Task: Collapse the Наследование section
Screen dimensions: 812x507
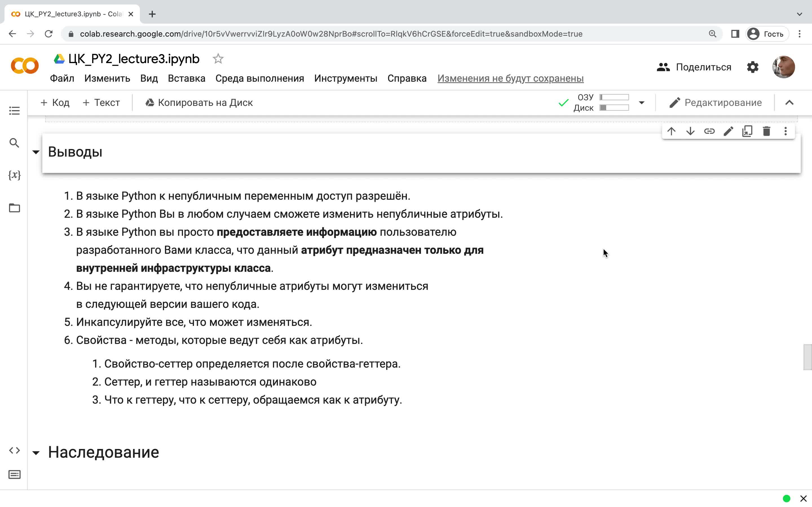Action: (x=36, y=453)
